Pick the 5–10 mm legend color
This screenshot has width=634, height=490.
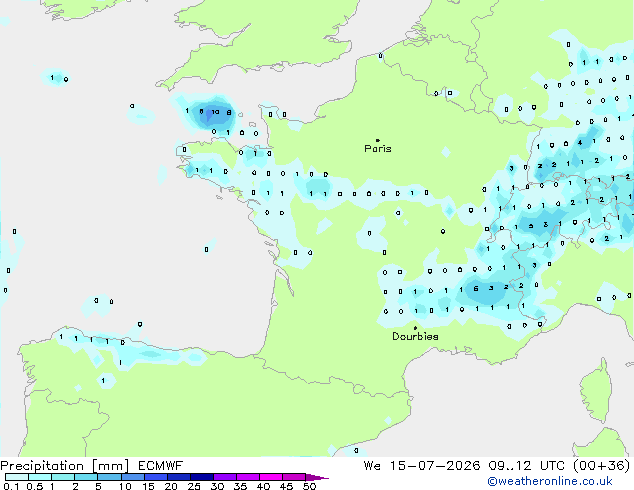click(x=109, y=477)
